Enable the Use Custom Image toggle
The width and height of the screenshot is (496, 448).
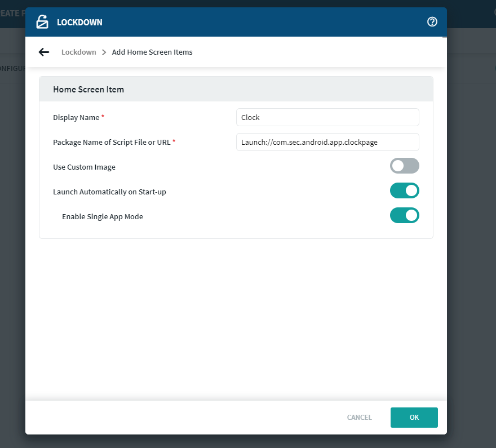404,166
